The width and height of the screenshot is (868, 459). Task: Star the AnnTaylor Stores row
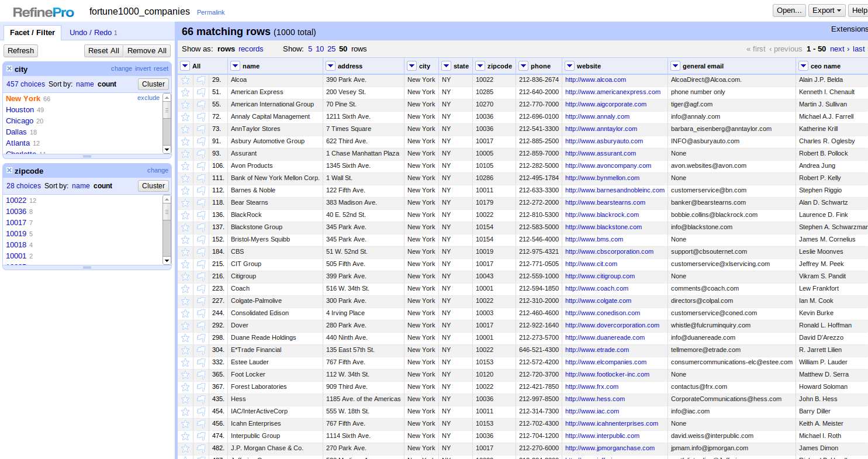coord(185,129)
